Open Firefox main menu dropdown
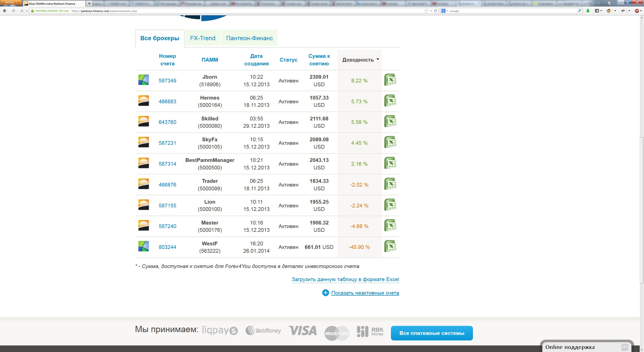This screenshot has width=644, height=352. point(11,2)
